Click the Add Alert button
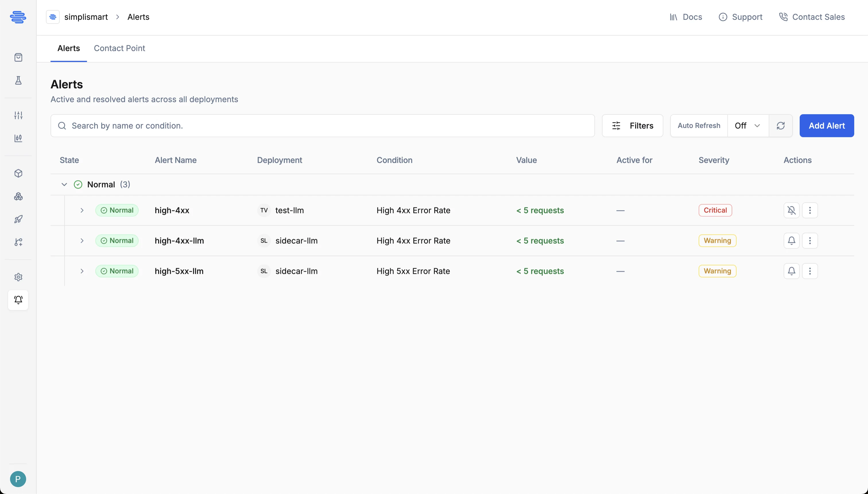 click(827, 126)
